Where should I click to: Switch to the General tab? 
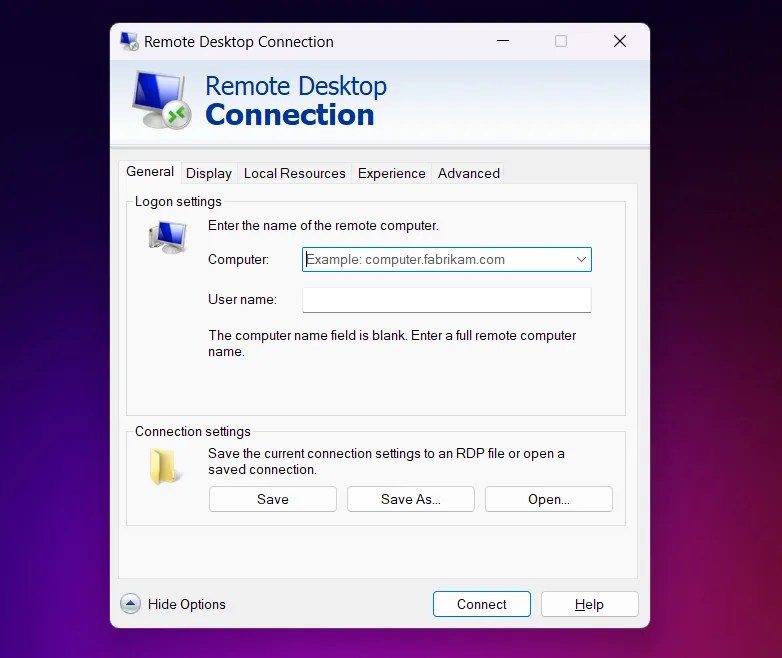coord(150,172)
